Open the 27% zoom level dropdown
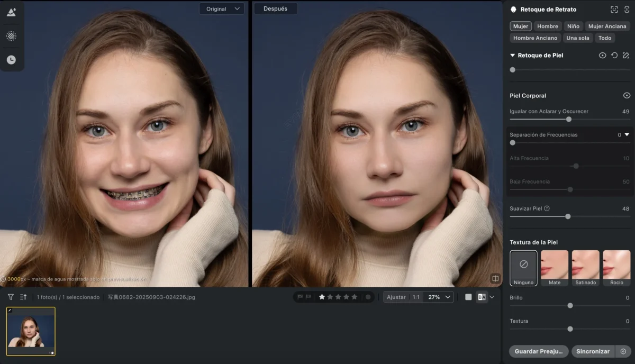Screen dimensions: 635x364 pos(440,297)
